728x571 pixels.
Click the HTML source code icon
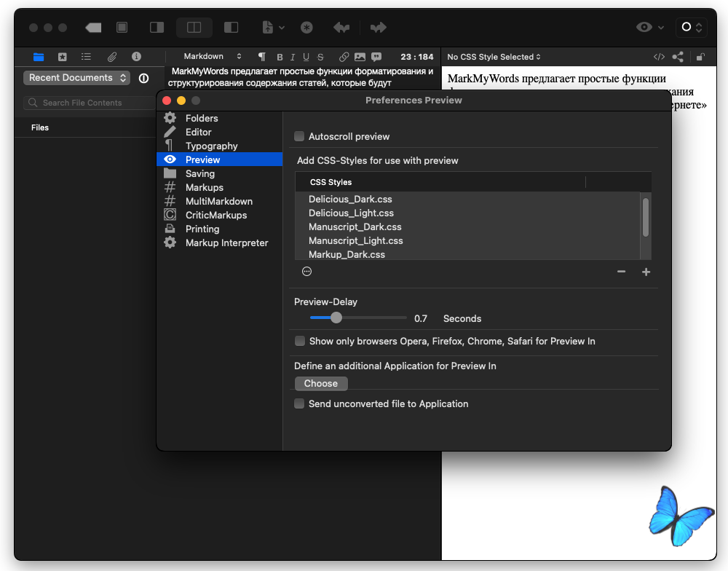point(659,57)
